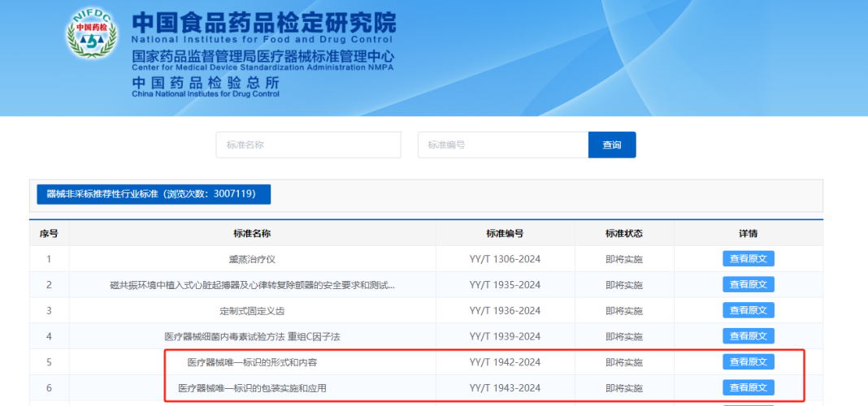The image size is (868, 406).
Task: Open 查看原文 for YY/T 1935-2024
Action: pyautogui.click(x=748, y=285)
